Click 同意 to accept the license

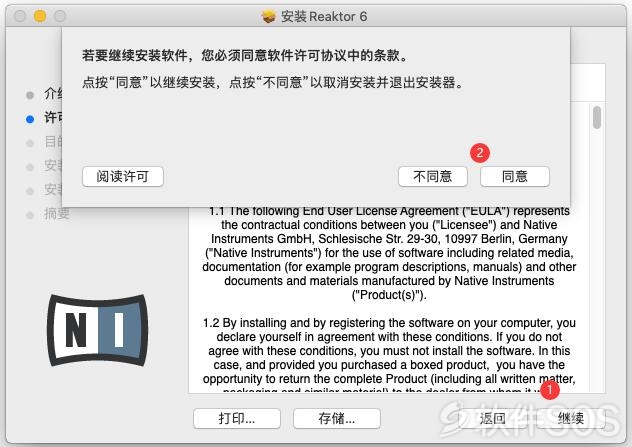(515, 177)
